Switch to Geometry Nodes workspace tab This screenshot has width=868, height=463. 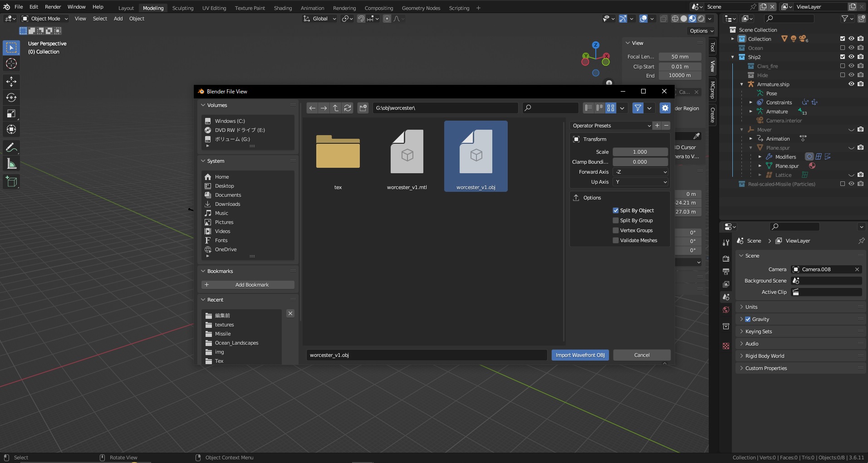tap(421, 8)
